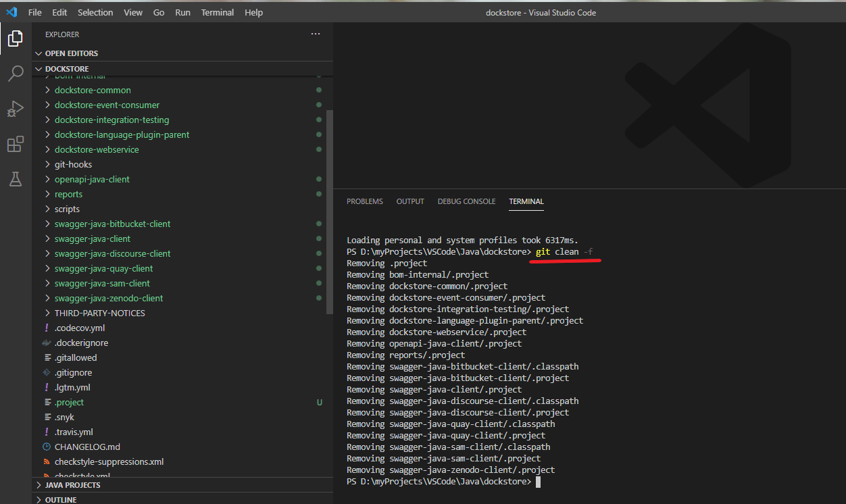Click the .lgtm.yml file icon

pos(47,387)
